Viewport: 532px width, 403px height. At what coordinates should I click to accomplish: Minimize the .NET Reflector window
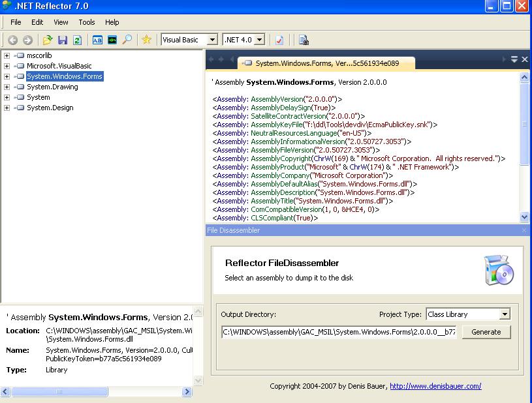pos(492,6)
